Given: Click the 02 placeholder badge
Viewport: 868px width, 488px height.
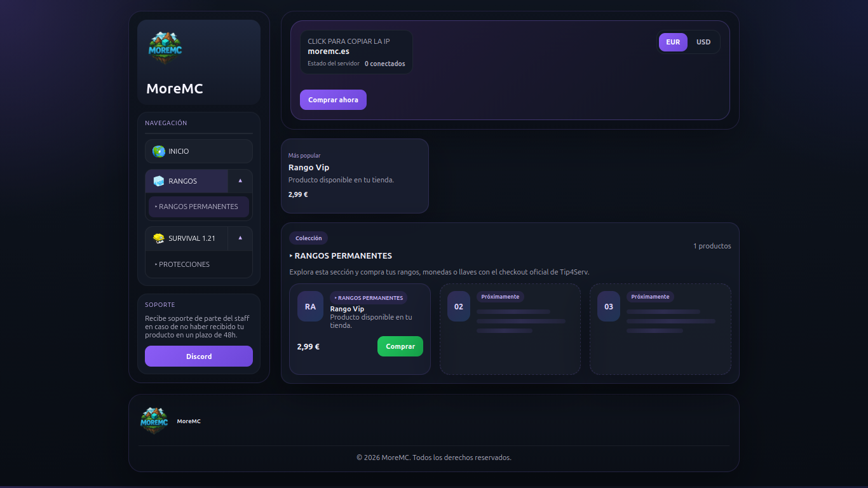Looking at the screenshot, I should [x=459, y=306].
